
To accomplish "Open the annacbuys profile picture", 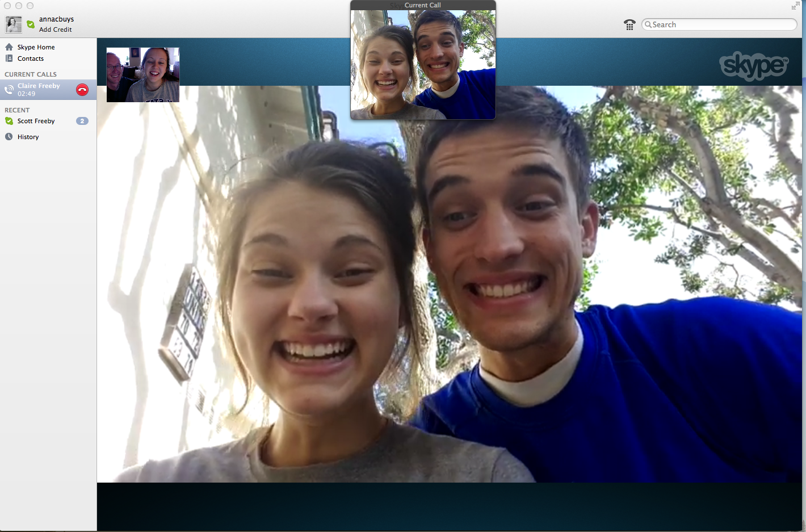I will [x=14, y=24].
